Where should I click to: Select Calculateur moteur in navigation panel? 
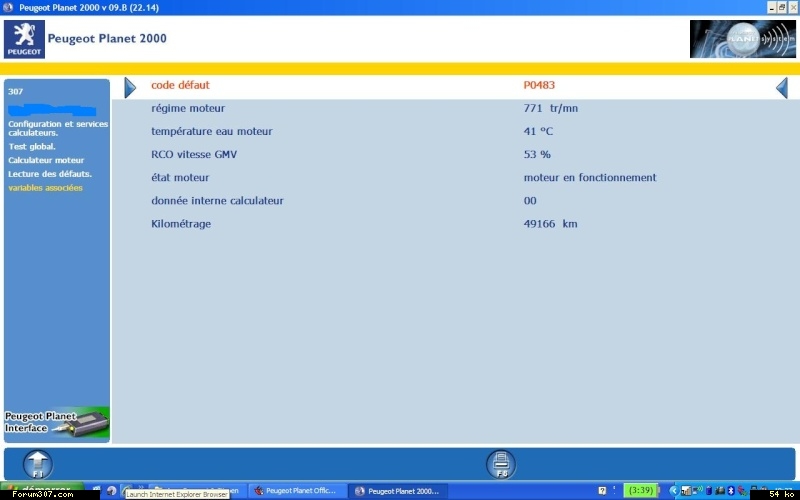point(46,160)
